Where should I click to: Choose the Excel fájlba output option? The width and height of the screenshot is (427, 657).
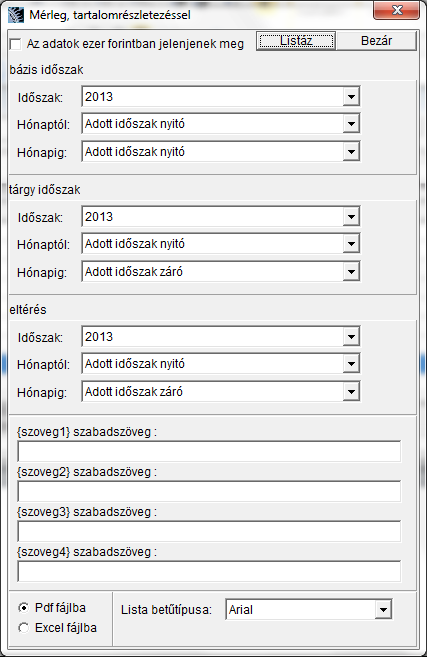point(24,628)
